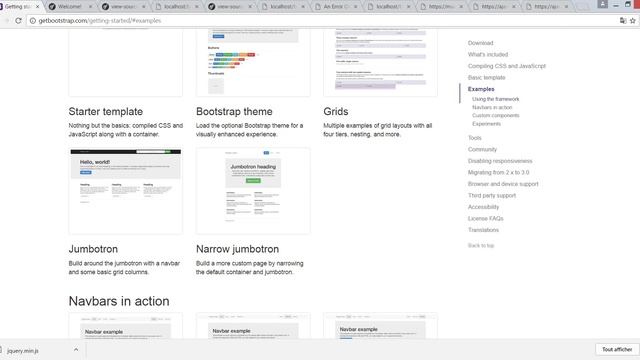Viewport: 640px width, 360px height.
Task: Click the Jumbotron heading
Action: [x=93, y=249]
